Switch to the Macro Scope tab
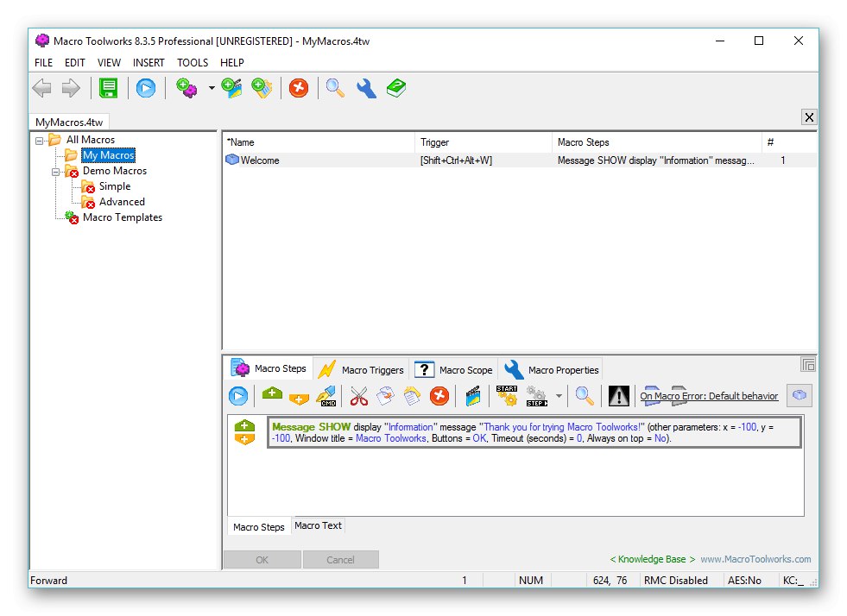Image resolution: width=847 pixels, height=616 pixels. (x=453, y=370)
